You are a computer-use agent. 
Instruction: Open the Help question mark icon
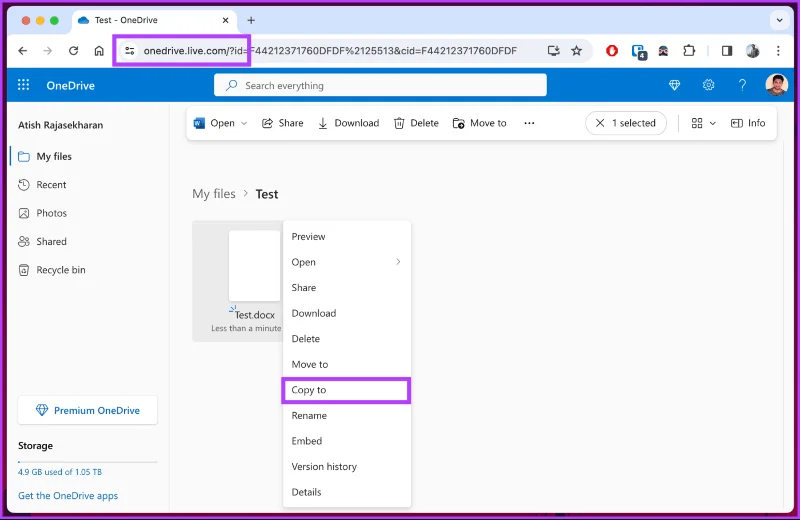click(742, 85)
